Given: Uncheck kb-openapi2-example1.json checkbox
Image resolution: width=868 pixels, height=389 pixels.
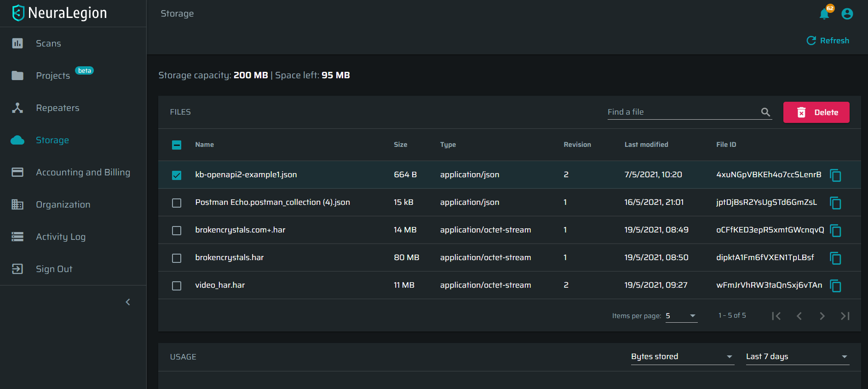Looking at the screenshot, I should [177, 175].
